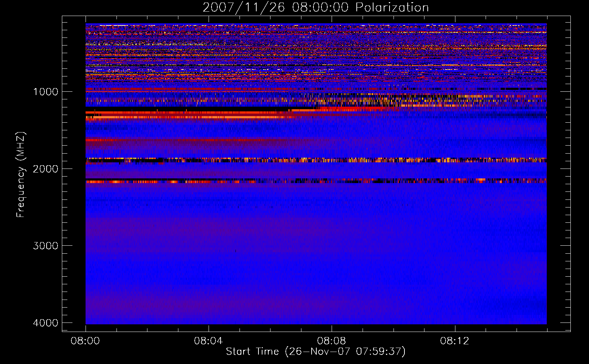Image resolution: width=589 pixels, height=364 pixels.
Task: Click the 08:00 time tick label
Action: point(86,341)
